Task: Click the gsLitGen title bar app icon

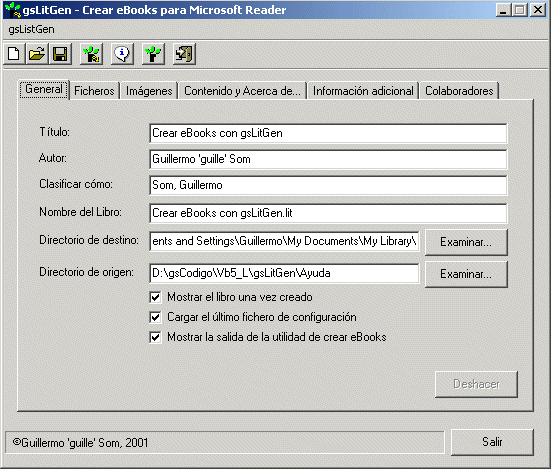Action: 13,10
